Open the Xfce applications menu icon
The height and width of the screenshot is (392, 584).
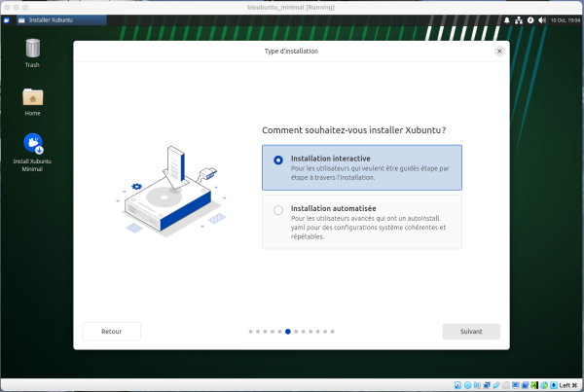(x=7, y=20)
